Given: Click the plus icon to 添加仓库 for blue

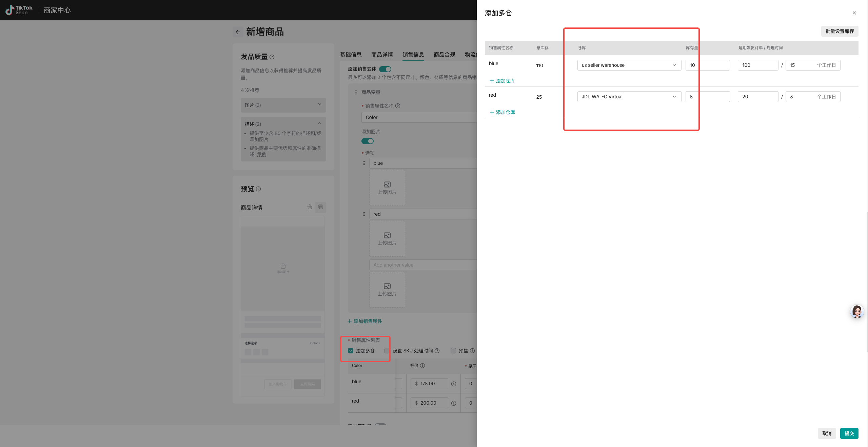Looking at the screenshot, I should pyautogui.click(x=492, y=81).
